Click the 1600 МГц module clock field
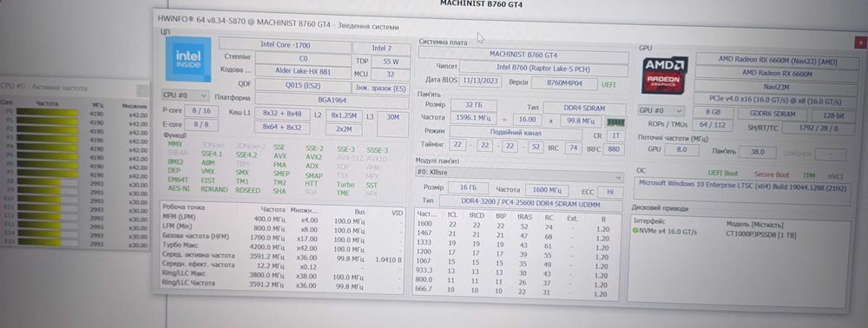The height and width of the screenshot is (328, 868). (546, 190)
